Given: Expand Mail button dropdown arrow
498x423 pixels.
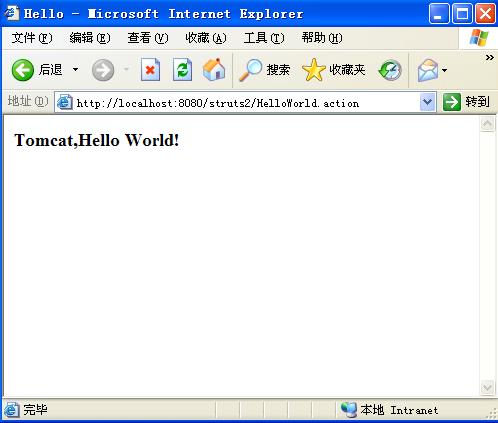Looking at the screenshot, I should tap(444, 70).
